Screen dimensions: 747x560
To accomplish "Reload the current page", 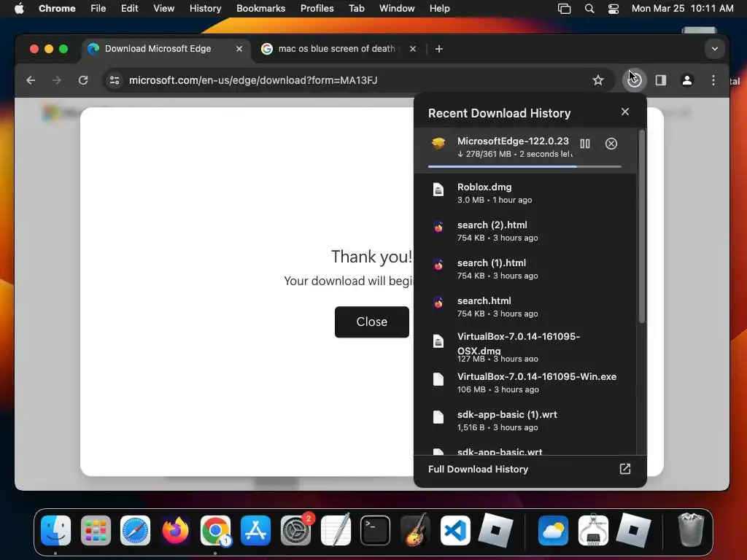I will [83, 80].
